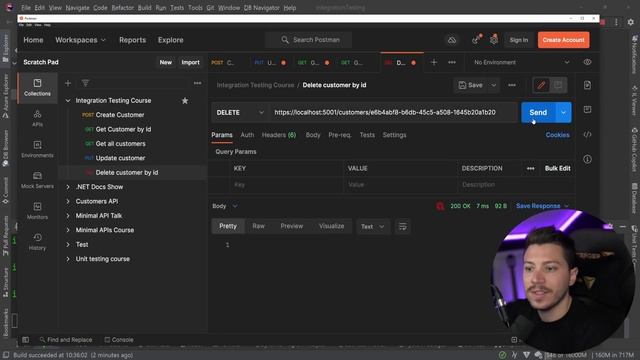Click the request URL input field
The width and height of the screenshot is (640, 360).
(393, 112)
